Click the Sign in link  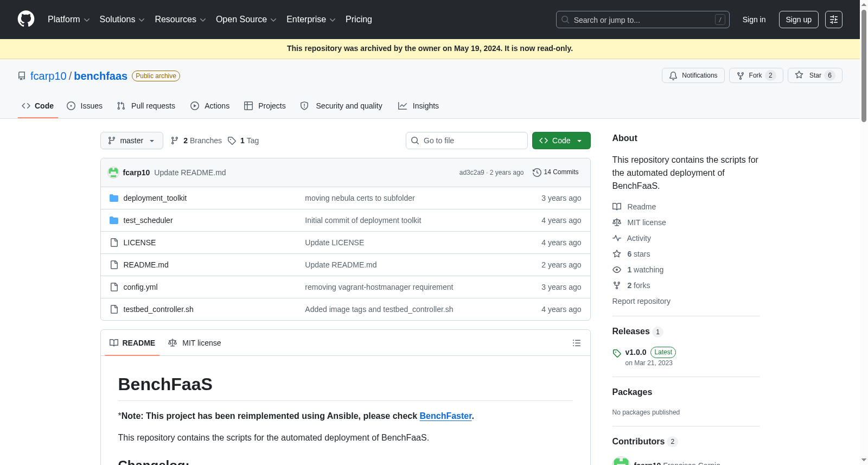[x=754, y=20]
